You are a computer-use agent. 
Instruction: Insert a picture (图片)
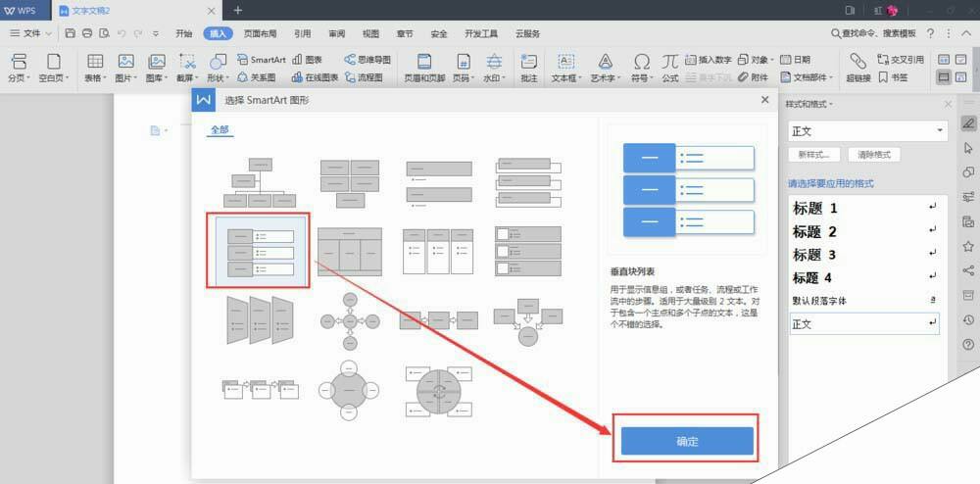[x=126, y=69]
